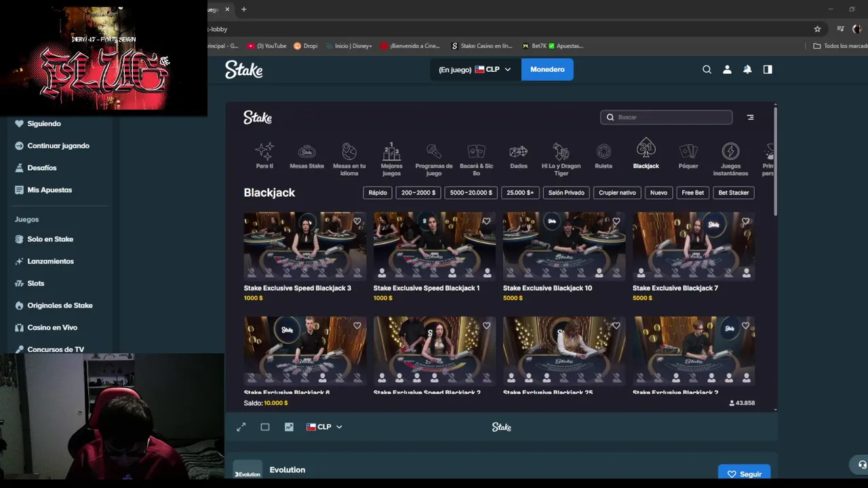This screenshot has height=488, width=868.
Task: Open Stake Exclusive Blackjack 10 thumbnail
Action: pyautogui.click(x=564, y=246)
